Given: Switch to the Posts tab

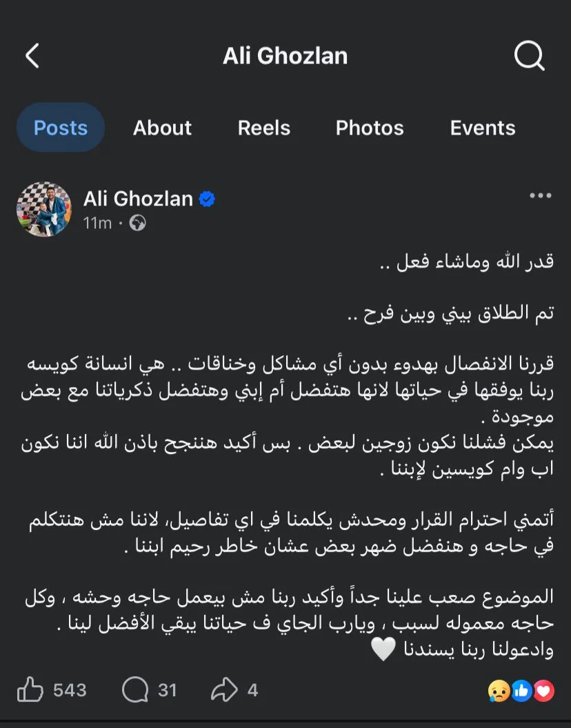Looking at the screenshot, I should pyautogui.click(x=61, y=128).
